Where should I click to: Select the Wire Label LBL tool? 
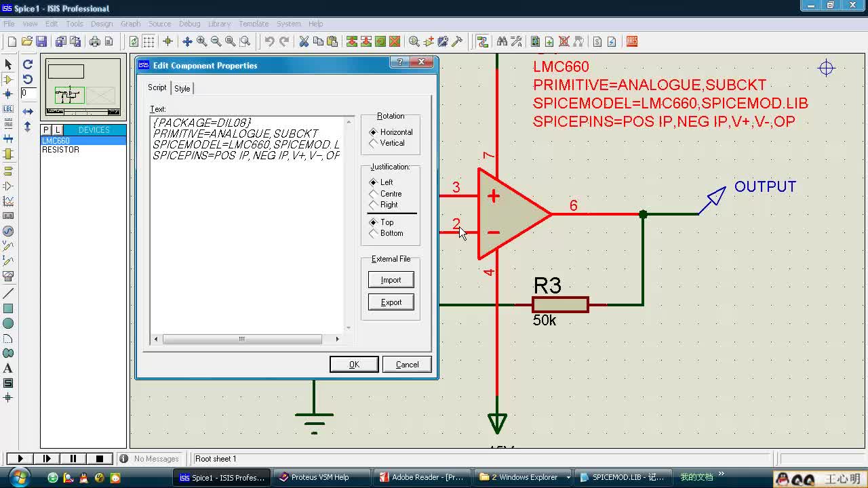[x=8, y=109]
